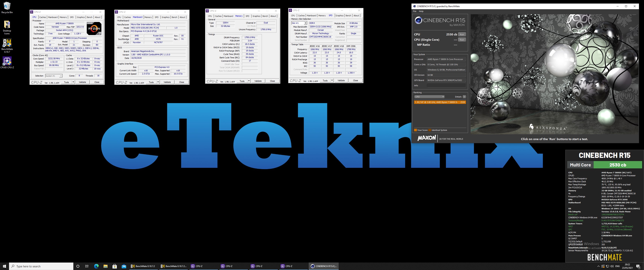This screenshot has height=270, width=644.
Task: Open Tools dropdown arrow in CPU-Z SPD window
Action: 332,80
